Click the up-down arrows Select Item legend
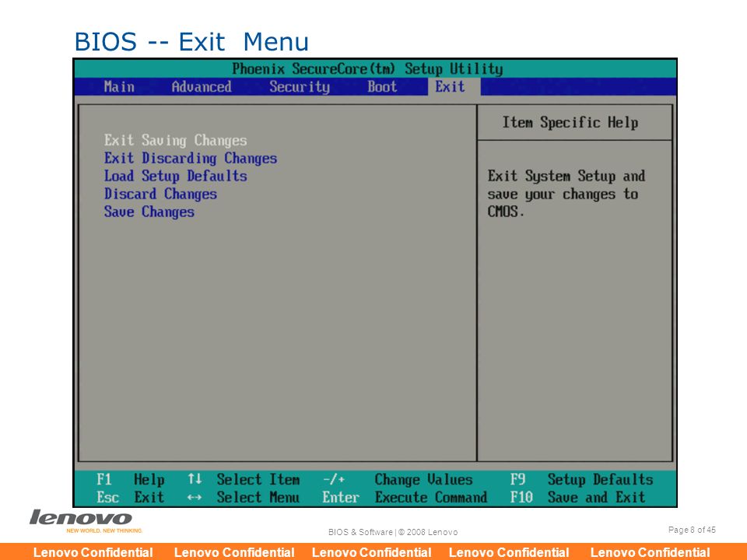 [244, 480]
